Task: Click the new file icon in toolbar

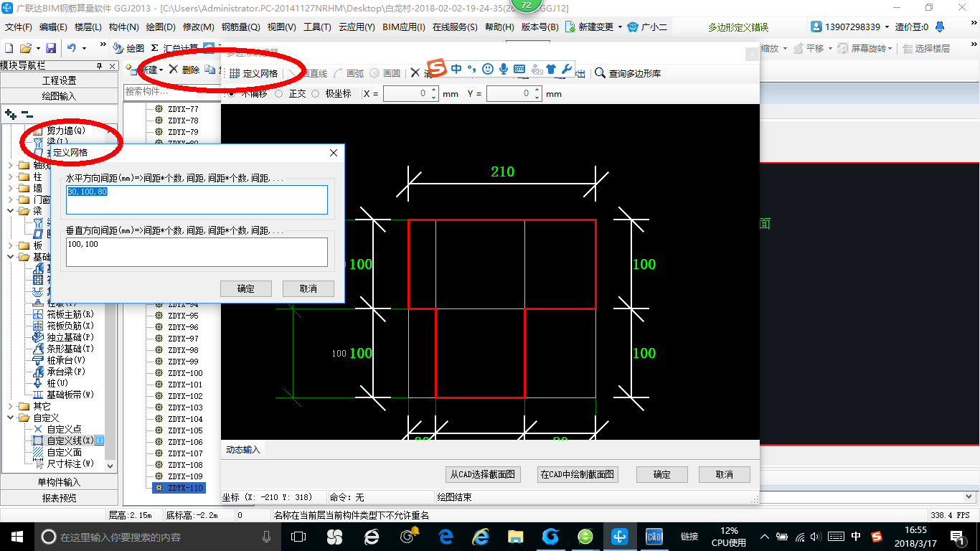Action: [9, 48]
